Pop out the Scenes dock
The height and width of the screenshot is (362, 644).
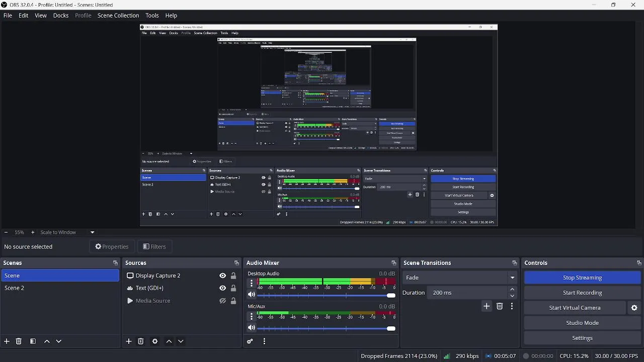[115, 263]
